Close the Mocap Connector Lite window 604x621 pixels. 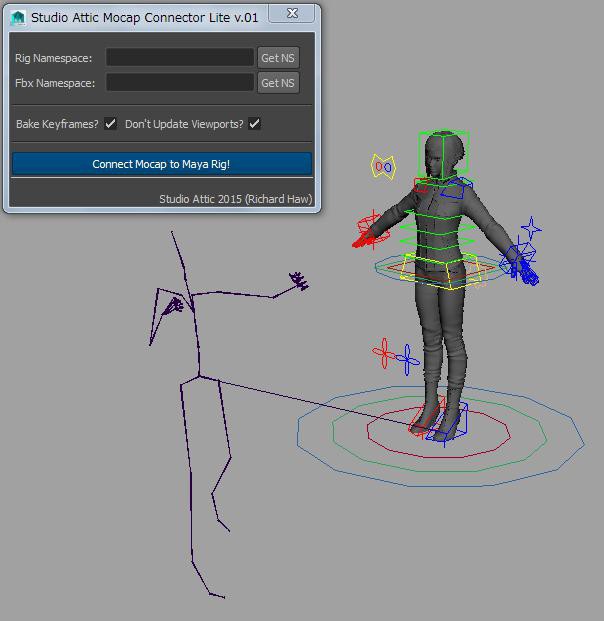pyautogui.click(x=294, y=14)
